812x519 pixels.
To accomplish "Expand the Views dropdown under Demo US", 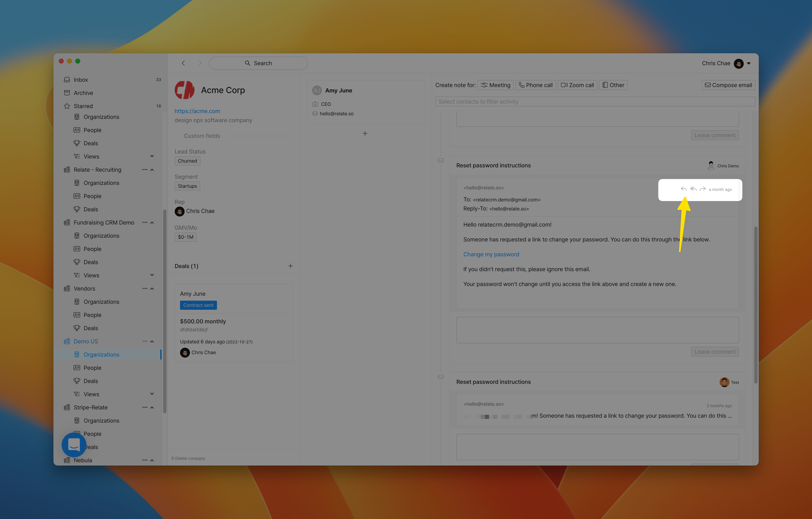I will (152, 394).
